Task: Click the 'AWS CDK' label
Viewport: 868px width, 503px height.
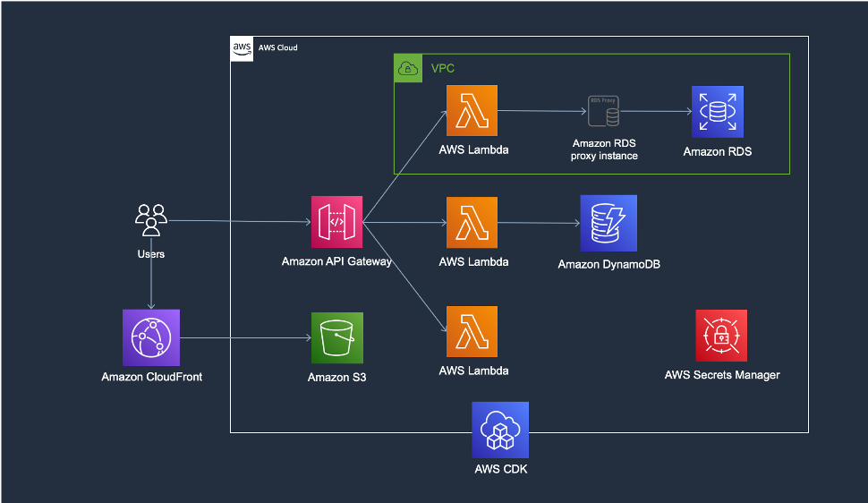Action: 501,469
